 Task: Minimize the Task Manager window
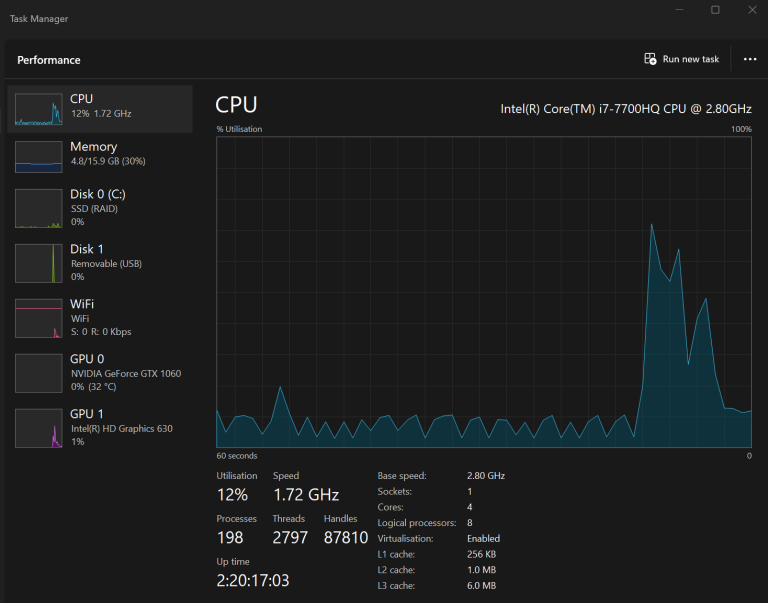pos(679,10)
